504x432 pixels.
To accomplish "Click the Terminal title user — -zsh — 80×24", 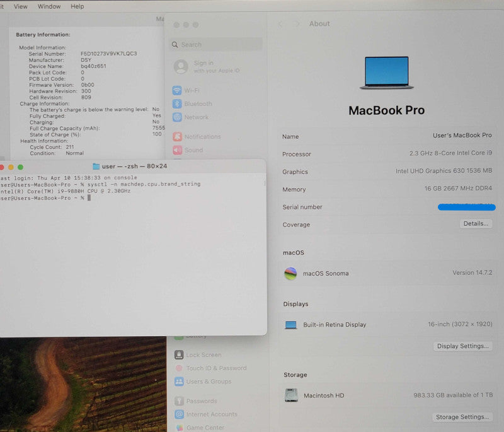I will tap(134, 166).
